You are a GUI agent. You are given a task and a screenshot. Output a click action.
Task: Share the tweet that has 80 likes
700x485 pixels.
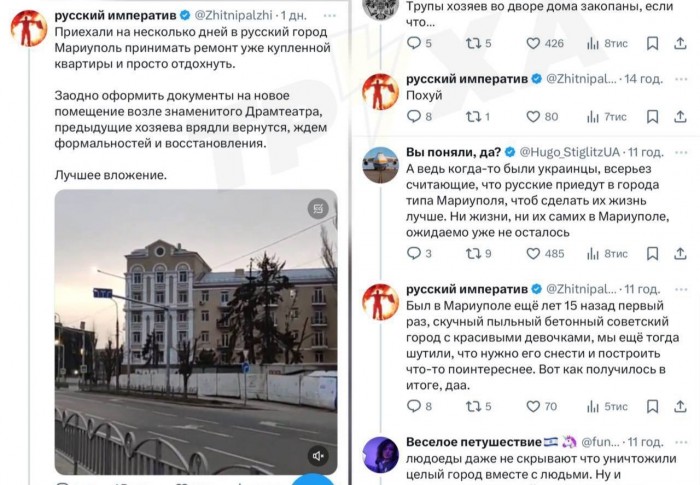tap(679, 116)
